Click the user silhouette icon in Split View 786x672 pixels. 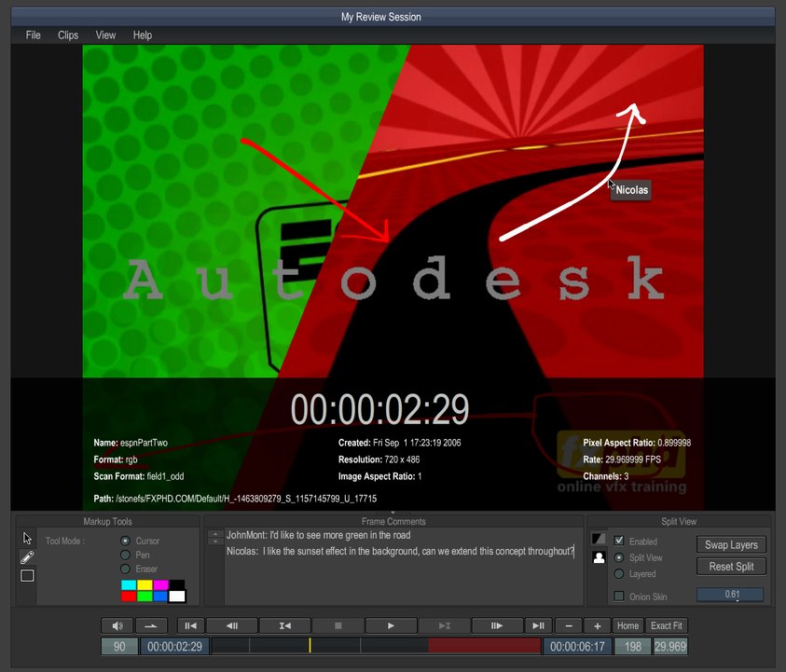599,557
